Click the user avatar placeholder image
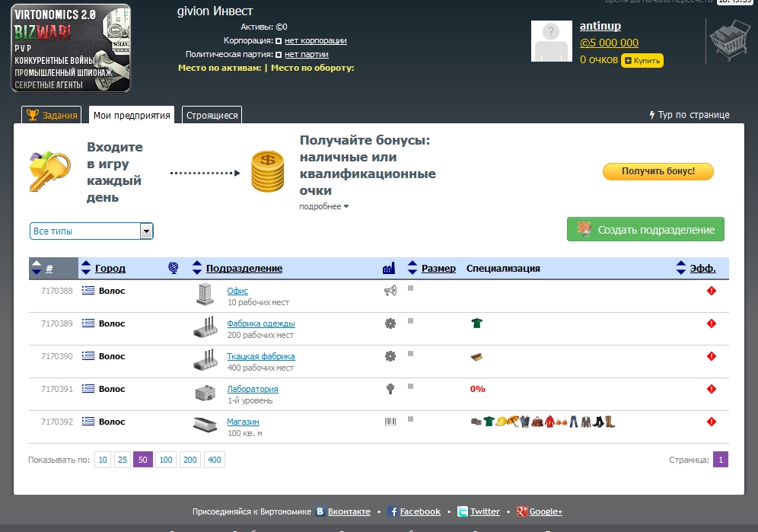Screen dimensions: 758x532 pyautogui.click(x=553, y=41)
